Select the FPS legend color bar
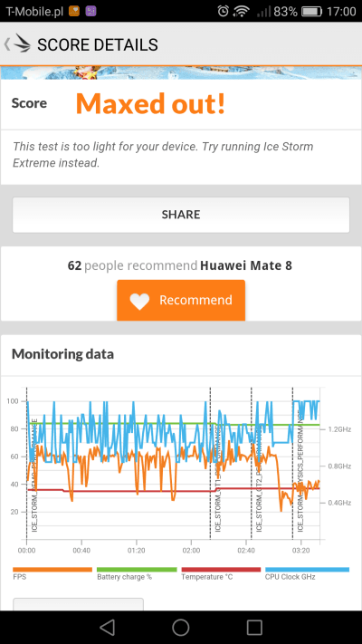Viewport: 362px width, 644px height. click(x=52, y=570)
